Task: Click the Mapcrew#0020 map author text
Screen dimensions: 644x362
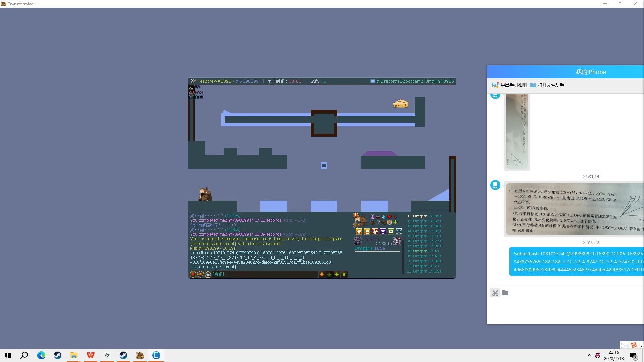Action: pos(215,81)
